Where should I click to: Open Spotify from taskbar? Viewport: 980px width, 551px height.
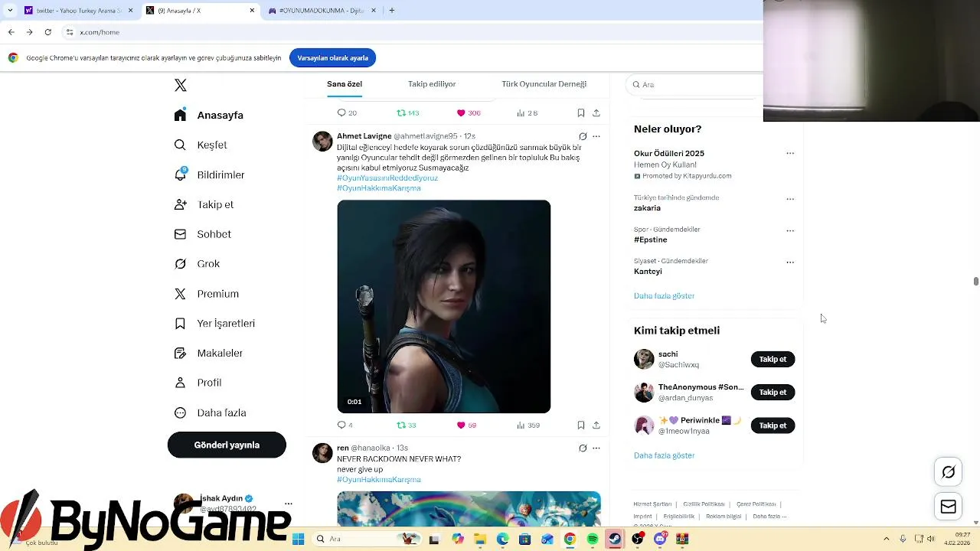tap(593, 539)
